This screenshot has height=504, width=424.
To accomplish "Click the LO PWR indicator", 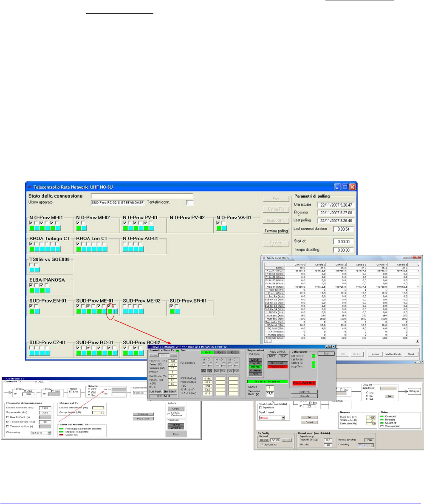I will (x=156, y=392).
